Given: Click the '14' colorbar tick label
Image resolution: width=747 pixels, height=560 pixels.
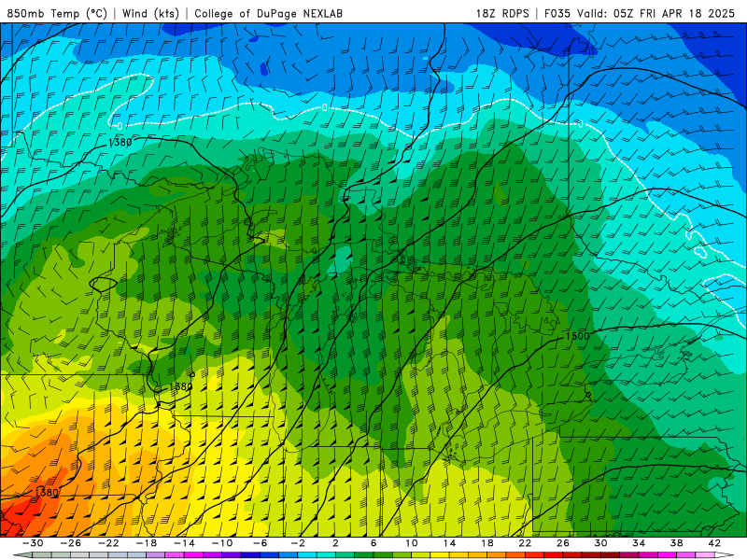Looking at the screenshot, I should click(x=449, y=543).
